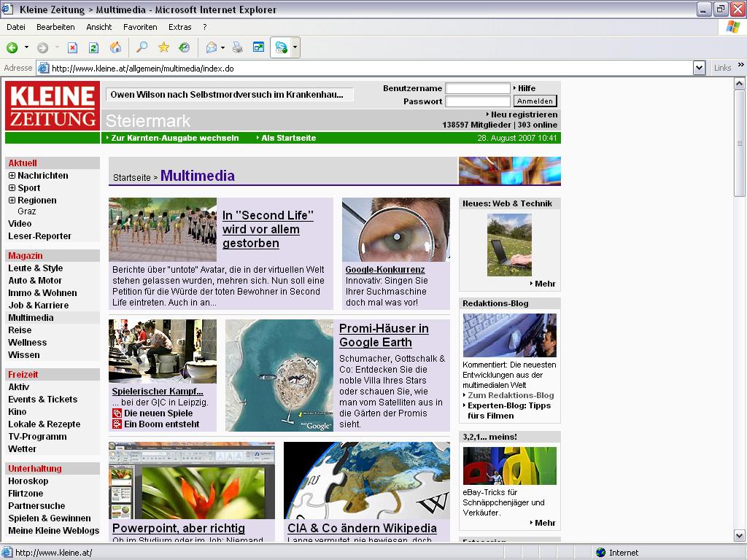Viewport: 747px width, 560px height.
Task: Click Mehr under Neues: Web & Technik
Action: 545,284
